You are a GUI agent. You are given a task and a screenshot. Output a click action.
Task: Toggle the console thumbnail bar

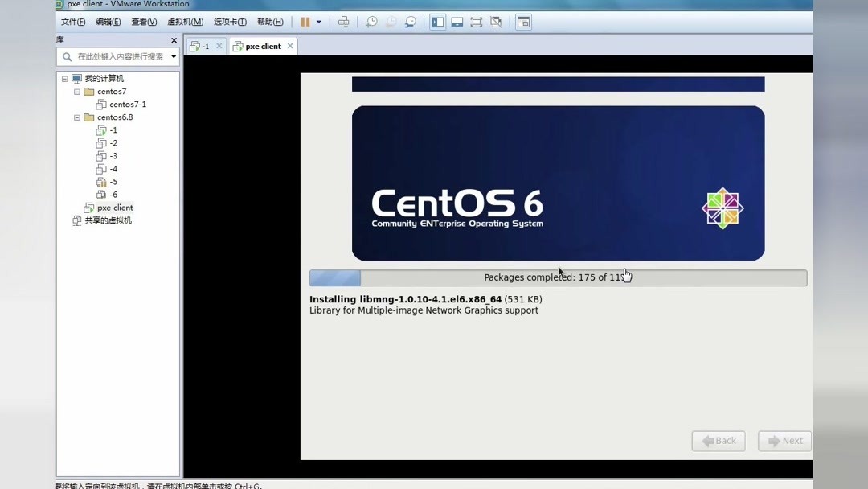(457, 22)
